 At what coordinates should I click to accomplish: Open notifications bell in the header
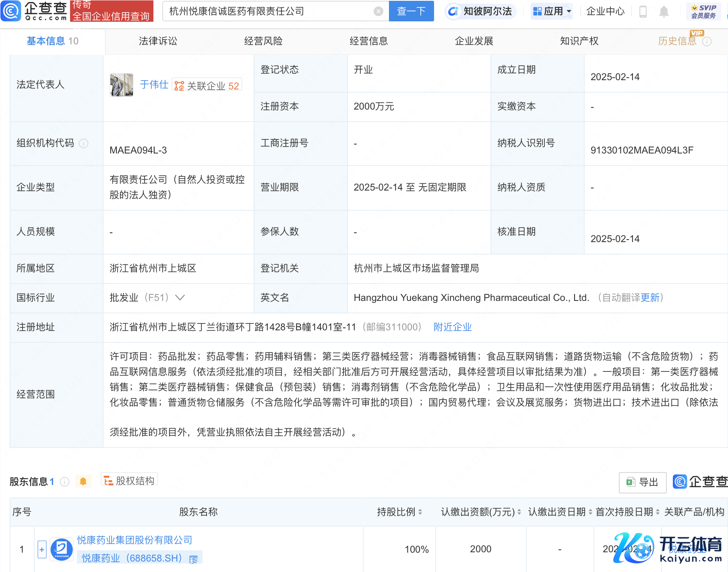click(x=664, y=12)
